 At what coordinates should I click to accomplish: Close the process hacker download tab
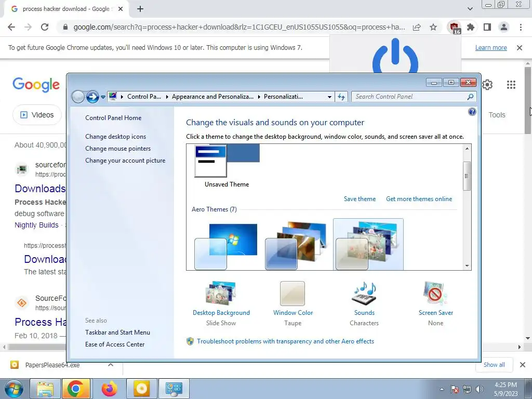pos(121,9)
